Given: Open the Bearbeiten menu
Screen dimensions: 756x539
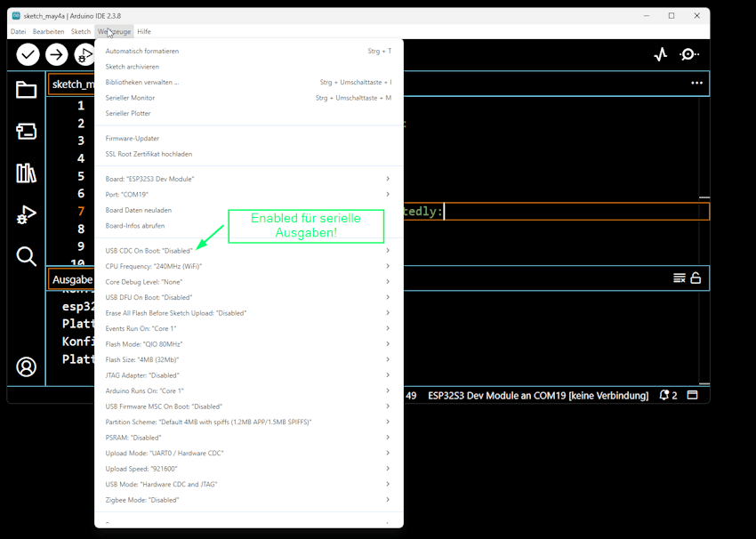Looking at the screenshot, I should tap(48, 31).
